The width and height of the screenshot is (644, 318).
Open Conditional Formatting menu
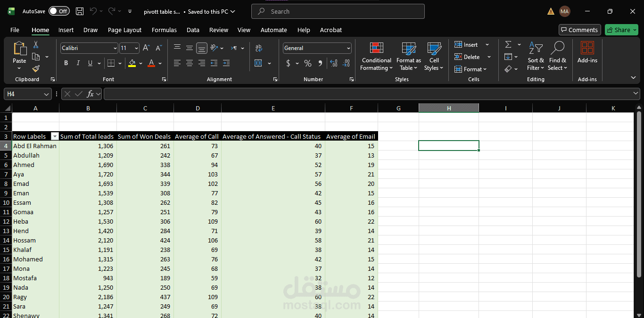(376, 57)
